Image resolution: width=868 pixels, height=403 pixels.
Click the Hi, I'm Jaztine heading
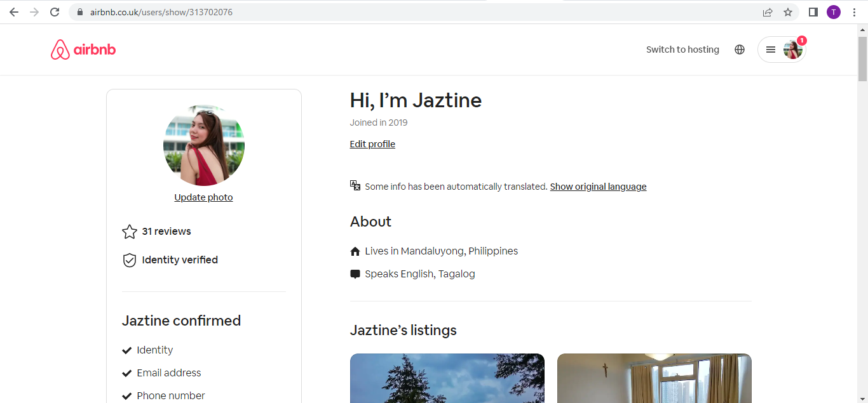(x=416, y=100)
